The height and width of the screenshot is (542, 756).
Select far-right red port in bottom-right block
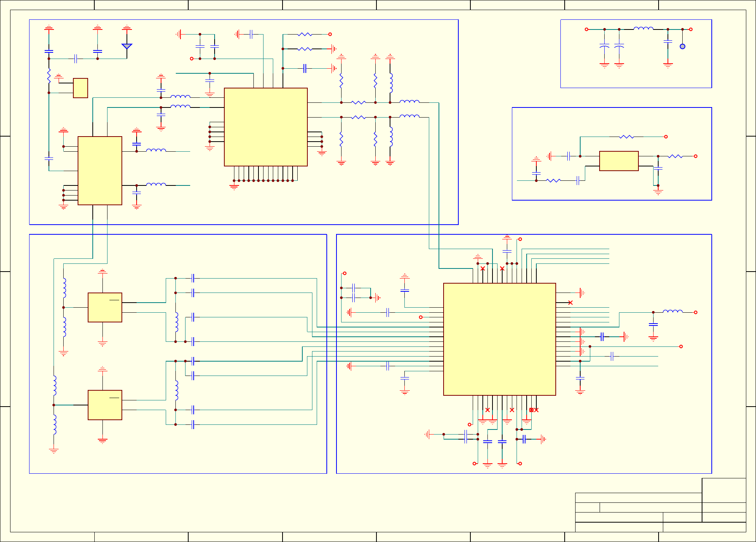click(695, 312)
